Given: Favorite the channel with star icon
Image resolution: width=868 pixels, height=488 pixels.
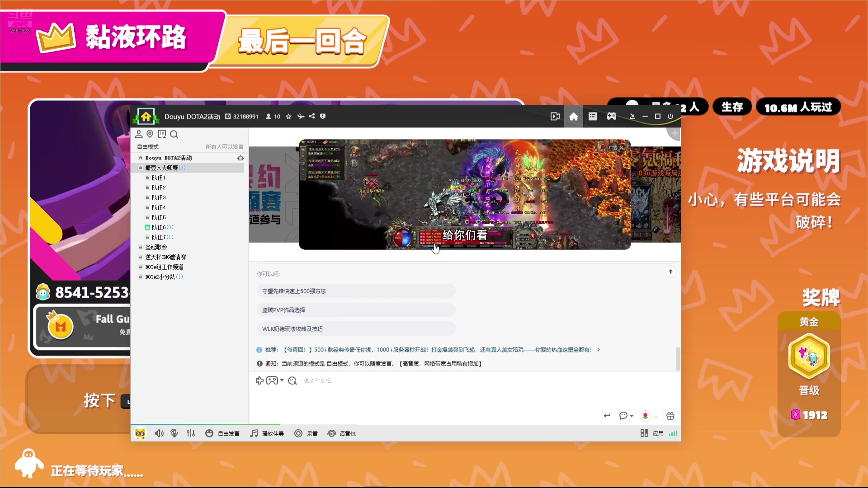Looking at the screenshot, I should 288,117.
